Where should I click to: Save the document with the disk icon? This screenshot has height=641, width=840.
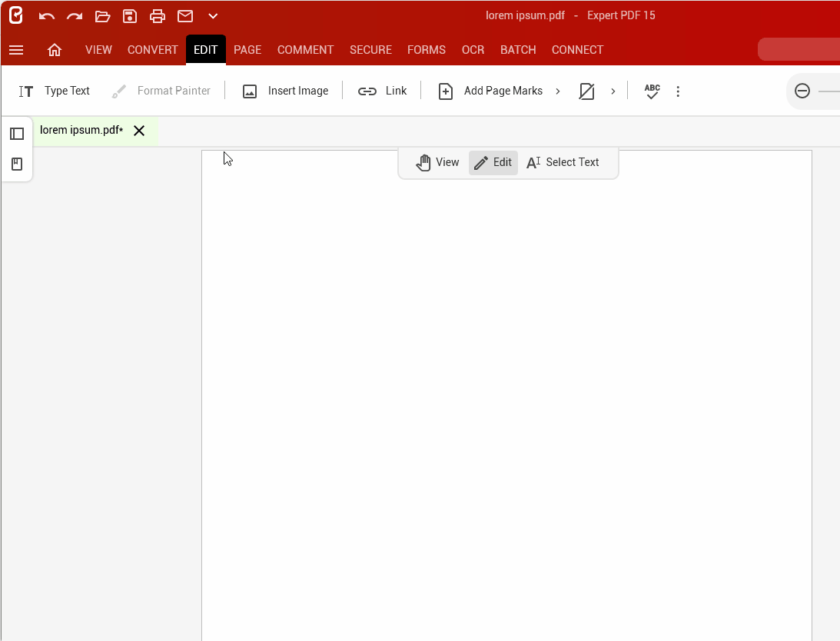pos(130,16)
